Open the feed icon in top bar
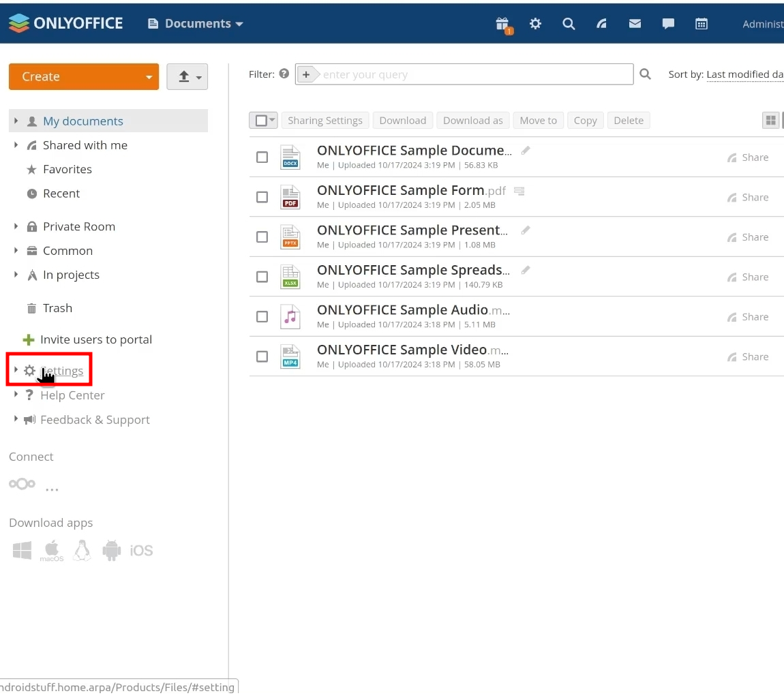784x700 pixels. point(601,23)
